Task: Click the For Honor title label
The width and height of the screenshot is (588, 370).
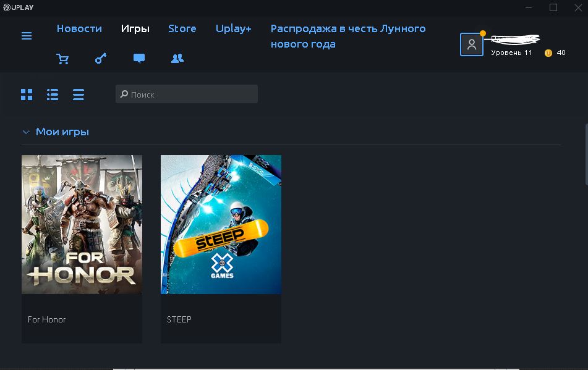Action: click(46, 319)
